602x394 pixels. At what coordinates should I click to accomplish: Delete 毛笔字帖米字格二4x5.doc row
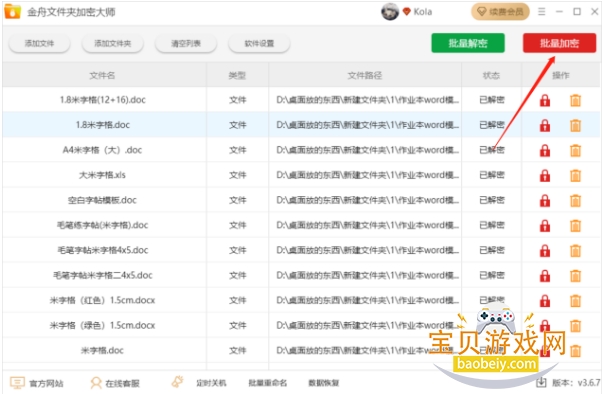pyautogui.click(x=575, y=276)
